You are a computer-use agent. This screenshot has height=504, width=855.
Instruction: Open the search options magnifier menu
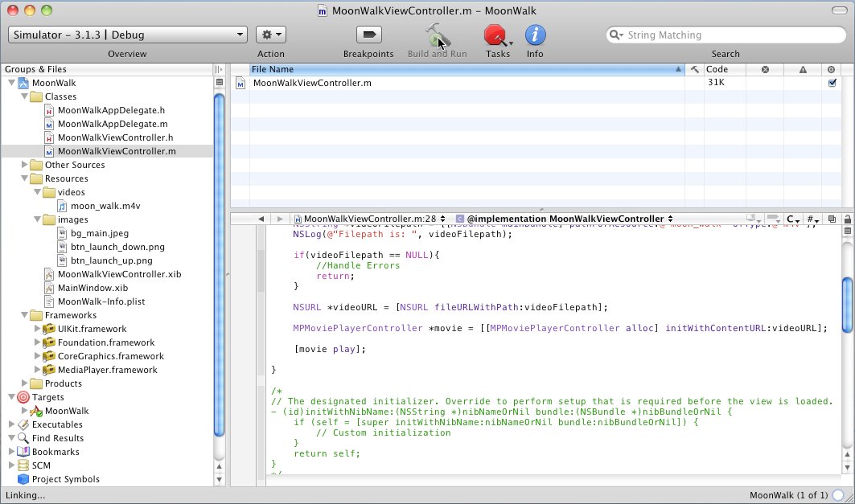point(616,35)
